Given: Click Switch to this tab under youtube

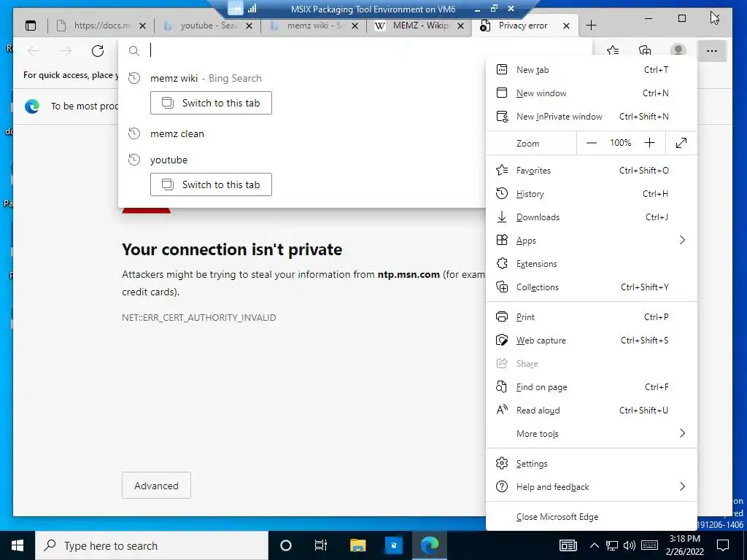Looking at the screenshot, I should click(211, 184).
